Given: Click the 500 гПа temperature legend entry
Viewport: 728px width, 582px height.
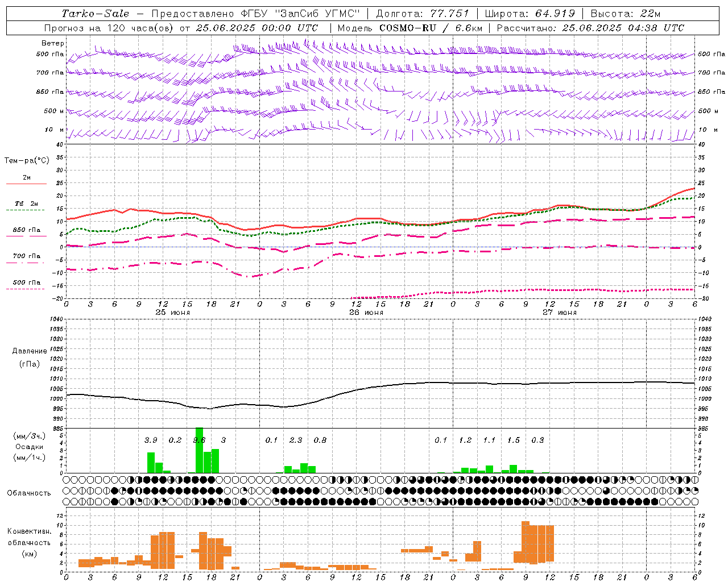Looking at the screenshot, I should tap(27, 282).
